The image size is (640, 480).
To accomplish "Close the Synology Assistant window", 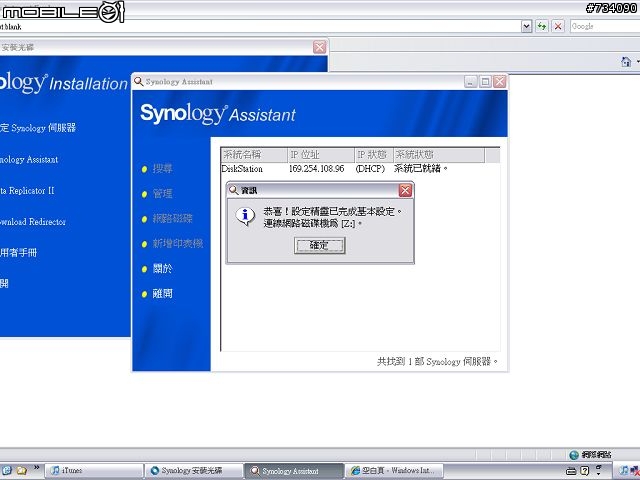I will 499,82.
